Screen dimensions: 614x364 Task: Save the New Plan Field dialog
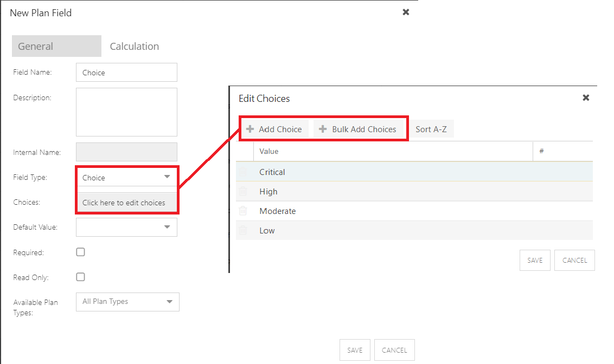(355, 350)
